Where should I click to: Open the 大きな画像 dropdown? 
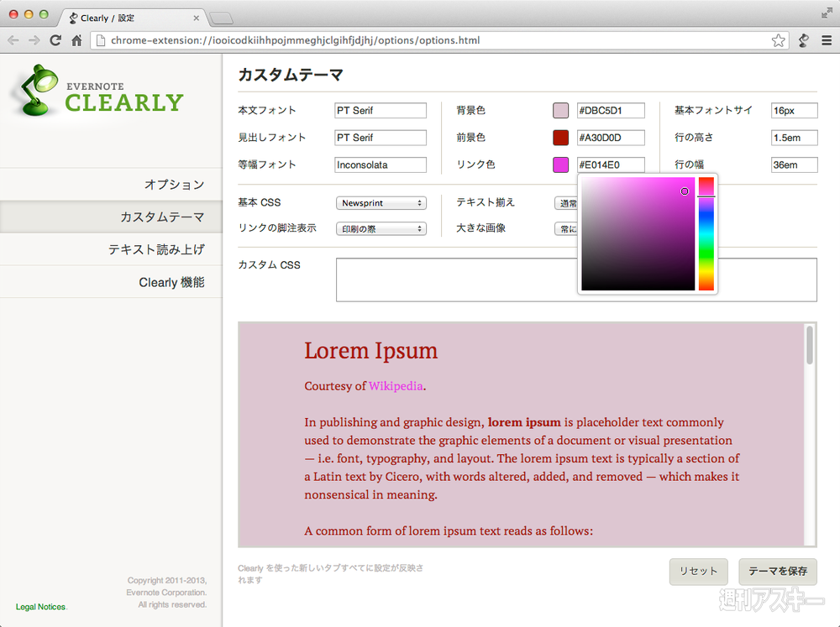565,228
